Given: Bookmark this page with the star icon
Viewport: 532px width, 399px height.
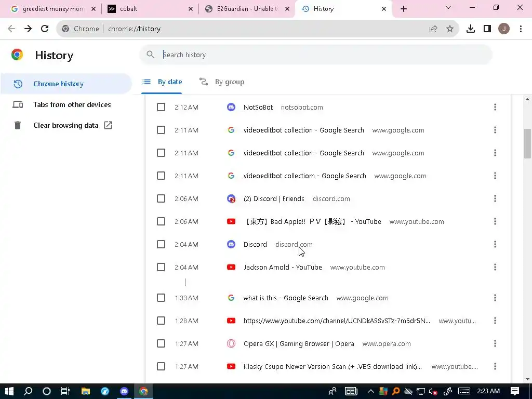Looking at the screenshot, I should click(450, 29).
